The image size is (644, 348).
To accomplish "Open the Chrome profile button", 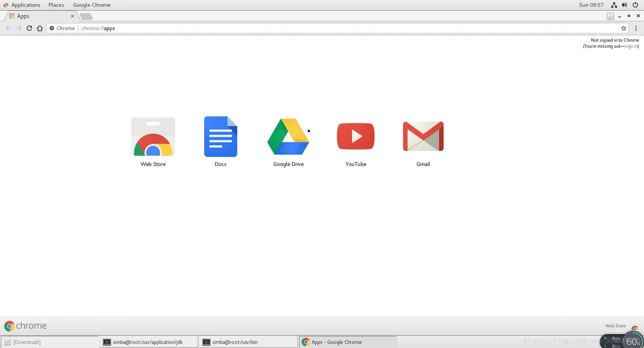I will 610,16.
